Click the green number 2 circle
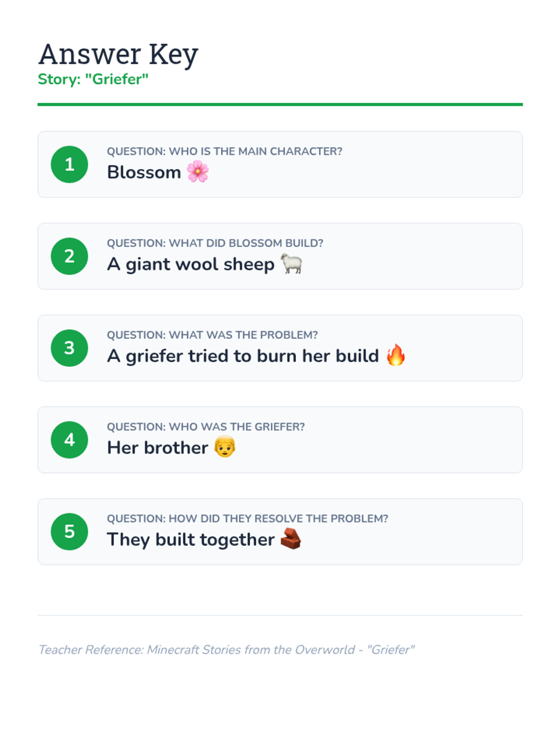The width and height of the screenshot is (560, 747). coord(70,256)
